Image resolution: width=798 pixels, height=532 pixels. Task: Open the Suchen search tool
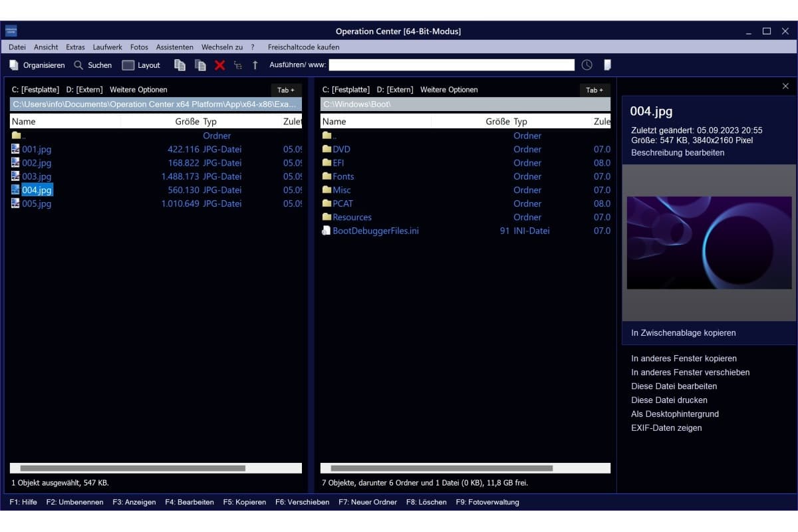pyautogui.click(x=92, y=65)
